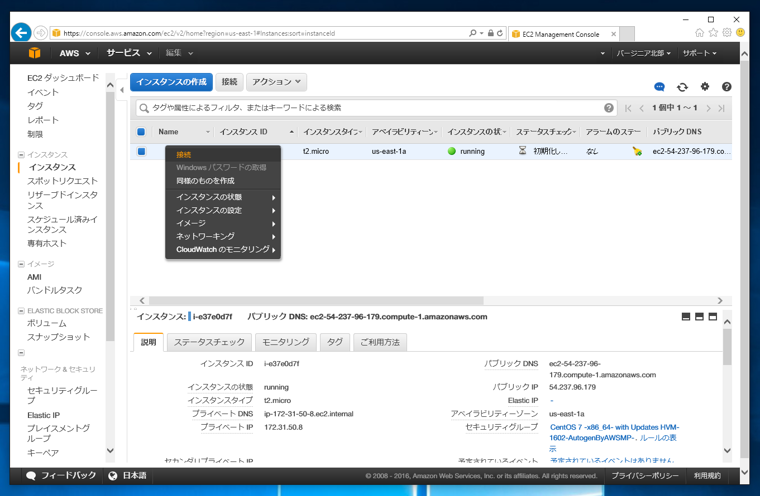This screenshot has width=760, height=496.
Task: Go to first page of results
Action: tap(628, 108)
